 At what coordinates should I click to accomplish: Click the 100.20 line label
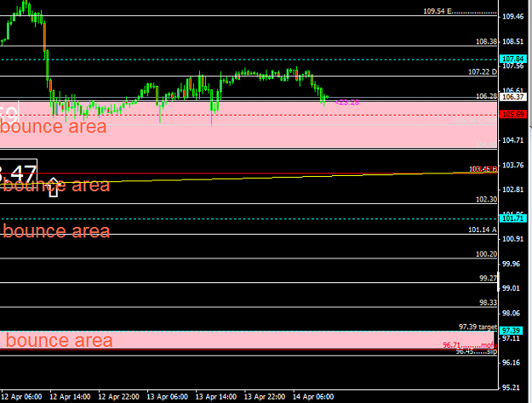click(x=486, y=254)
